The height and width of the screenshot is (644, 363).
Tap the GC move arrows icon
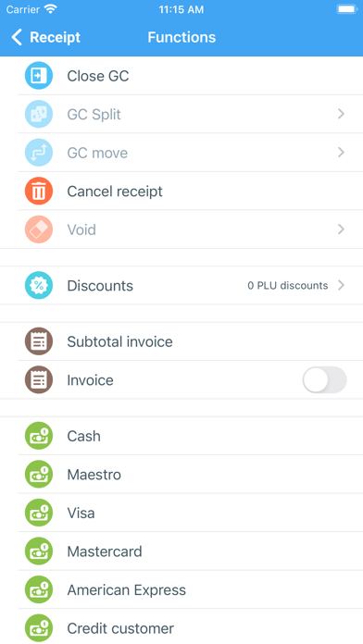39,153
